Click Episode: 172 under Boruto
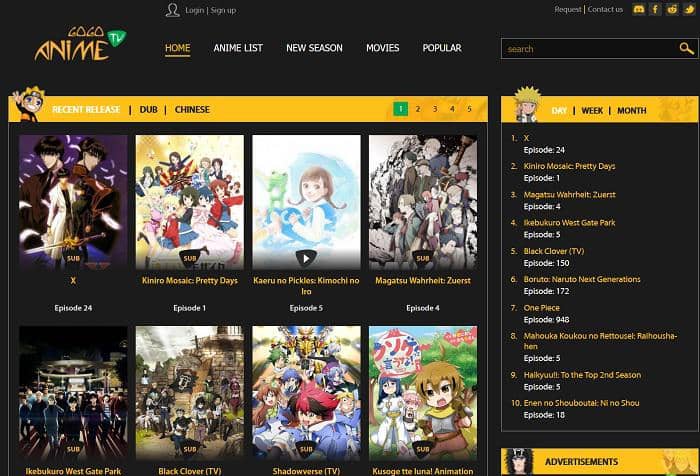This screenshot has height=476, width=700. (546, 292)
